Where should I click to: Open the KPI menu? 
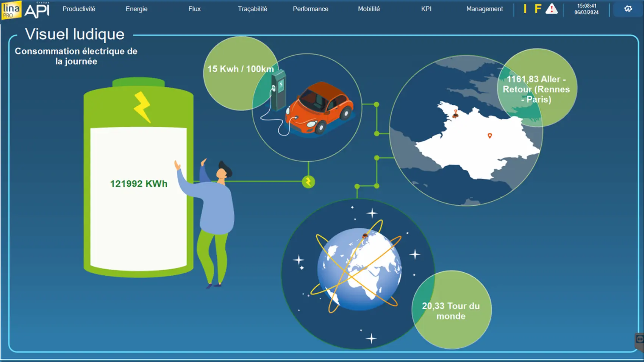coord(426,9)
